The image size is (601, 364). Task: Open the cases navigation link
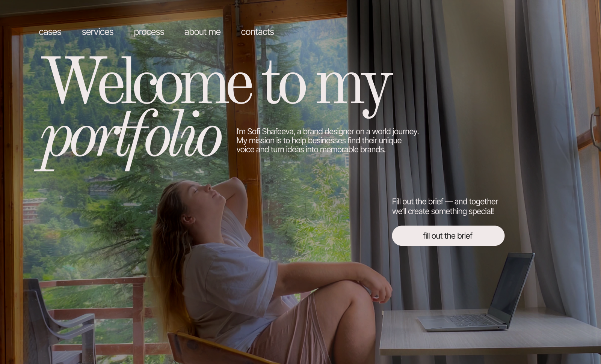pos(50,32)
